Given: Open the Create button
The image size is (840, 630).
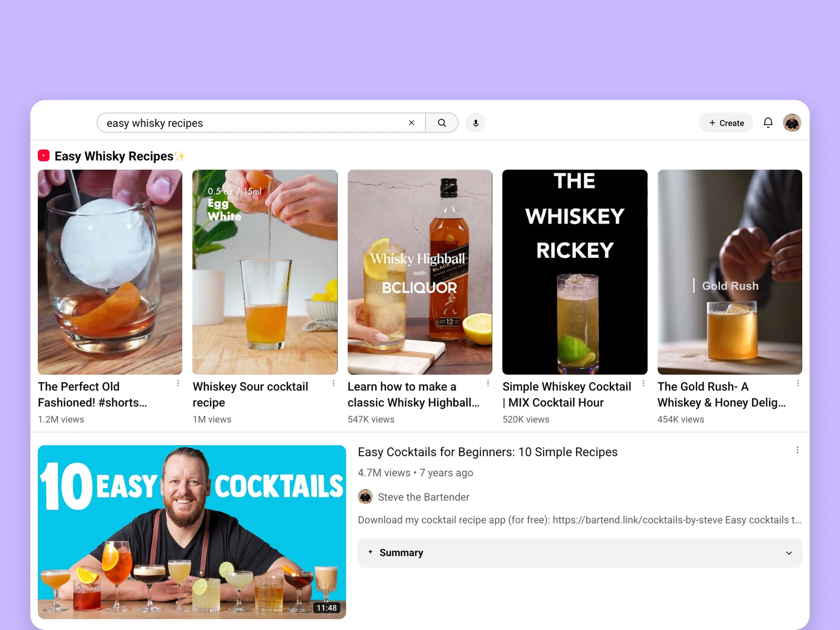Looking at the screenshot, I should 726,123.
